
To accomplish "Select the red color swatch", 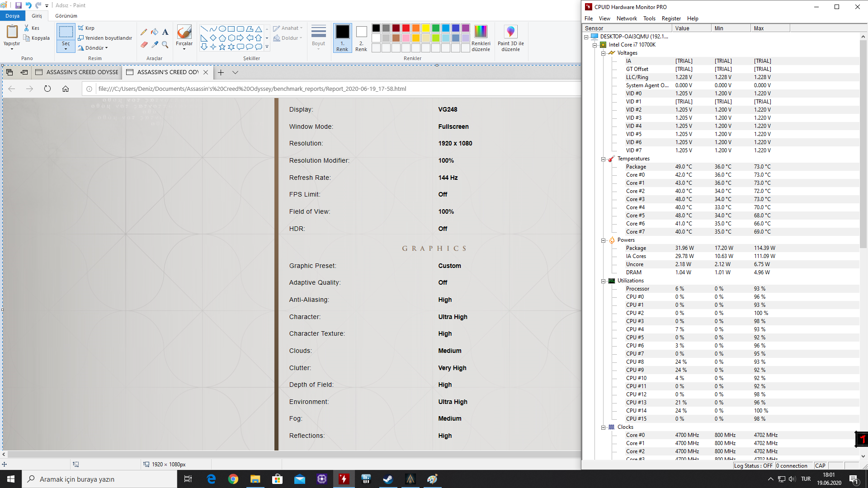I will pos(406,28).
